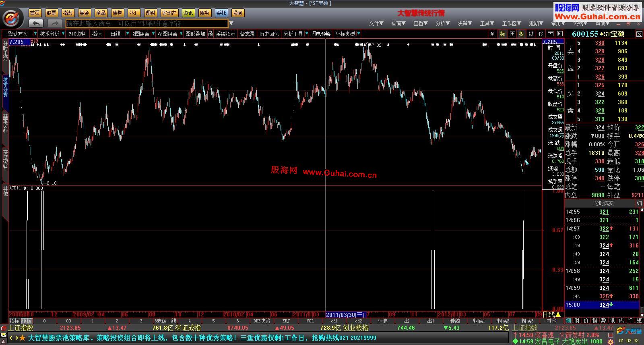Select the 线 draw-line tool icon
The width and height of the screenshot is (644, 345).
531,34
